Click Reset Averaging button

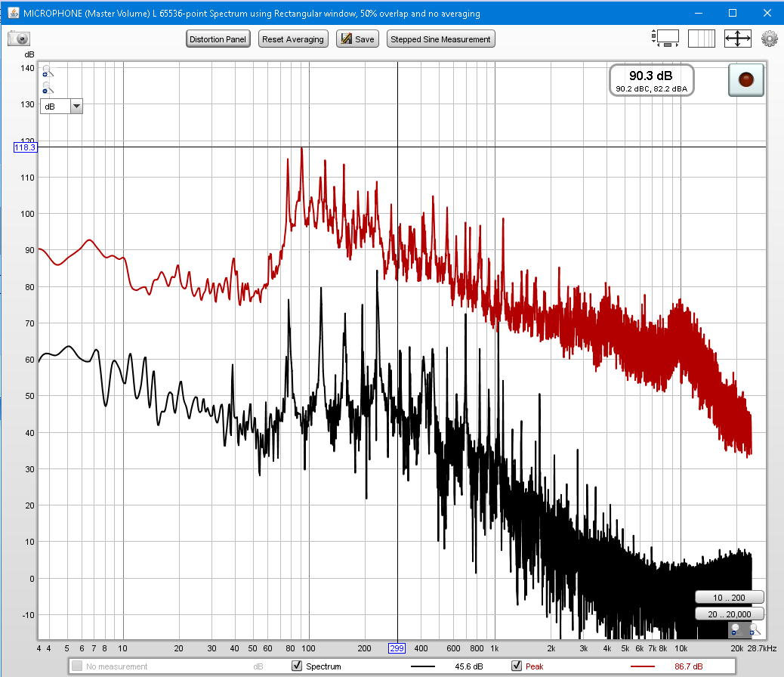click(x=293, y=39)
